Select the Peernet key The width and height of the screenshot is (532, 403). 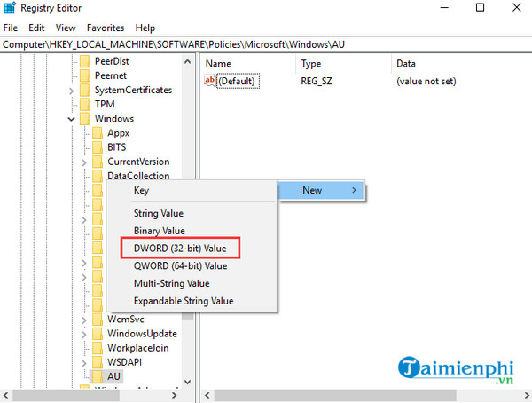pyautogui.click(x=111, y=75)
